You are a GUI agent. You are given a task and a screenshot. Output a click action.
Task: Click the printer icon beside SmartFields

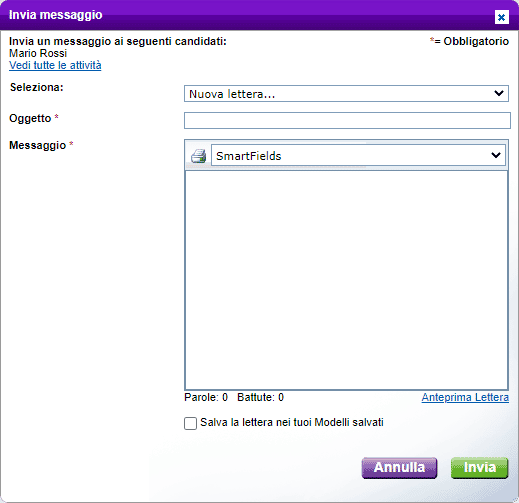198,156
